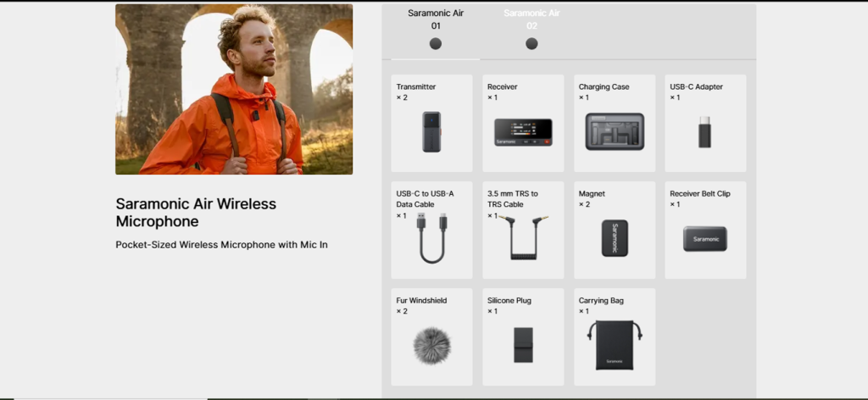Open the Charging Case item card
This screenshot has height=400, width=868.
click(615, 124)
